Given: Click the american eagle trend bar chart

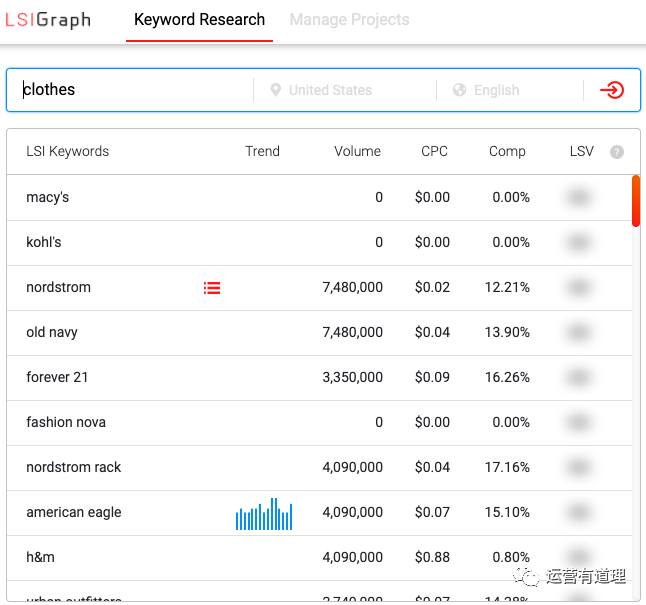Looking at the screenshot, I should [x=264, y=514].
